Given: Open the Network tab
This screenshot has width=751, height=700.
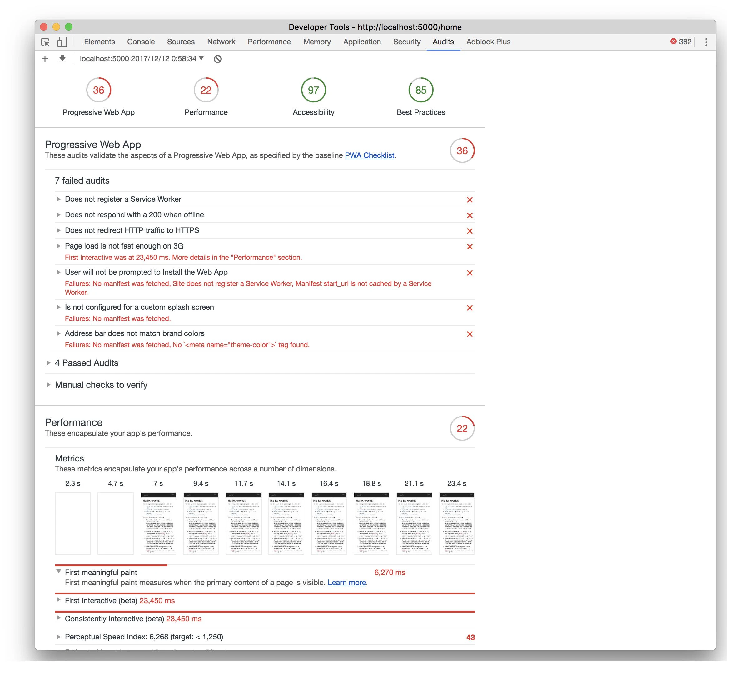Looking at the screenshot, I should [x=221, y=42].
